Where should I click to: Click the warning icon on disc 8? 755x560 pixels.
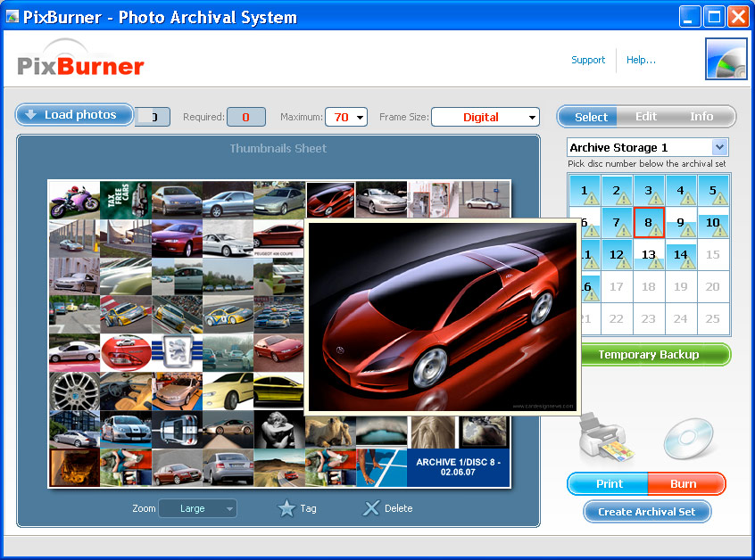point(656,230)
